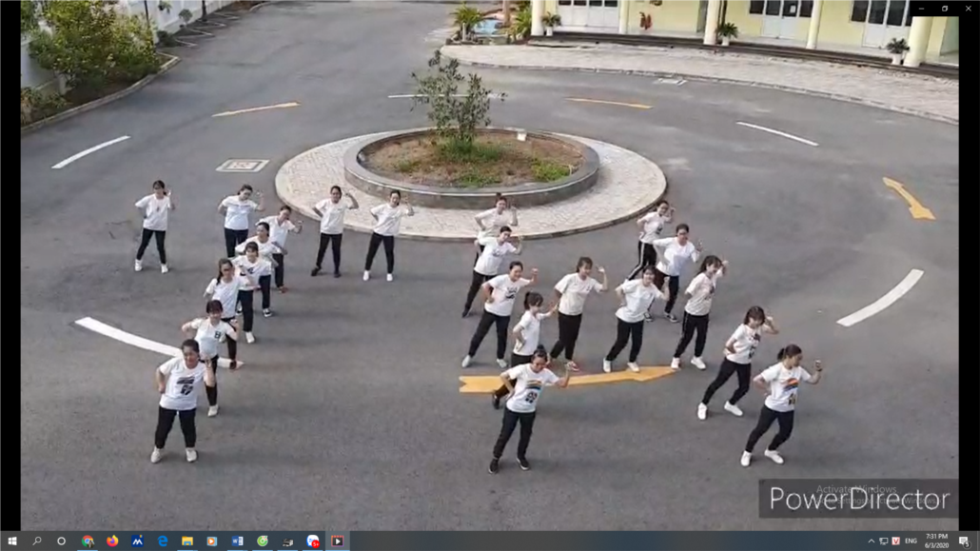Open the blue M app on taskbar
Viewport: 980px width, 551px height.
pos(138,541)
